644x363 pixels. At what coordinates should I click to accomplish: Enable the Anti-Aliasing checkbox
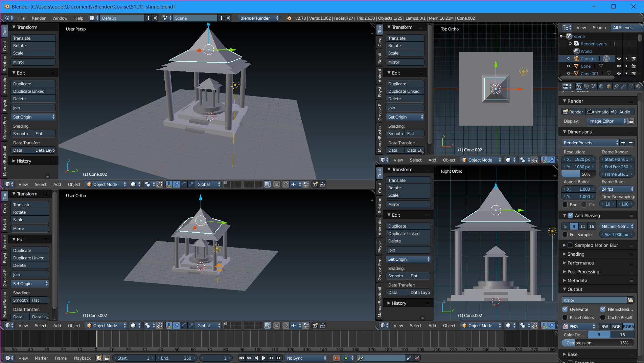click(571, 215)
